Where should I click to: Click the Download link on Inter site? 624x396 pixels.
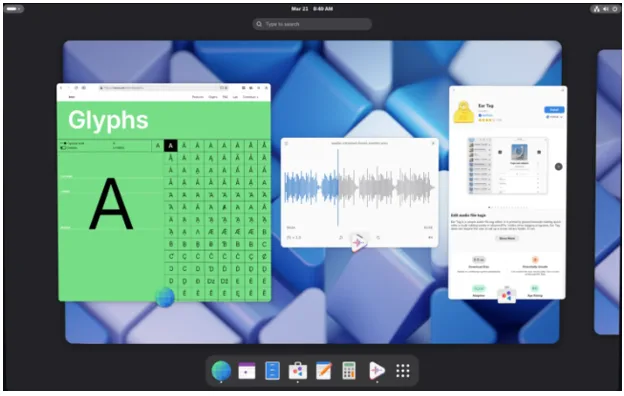[250, 97]
